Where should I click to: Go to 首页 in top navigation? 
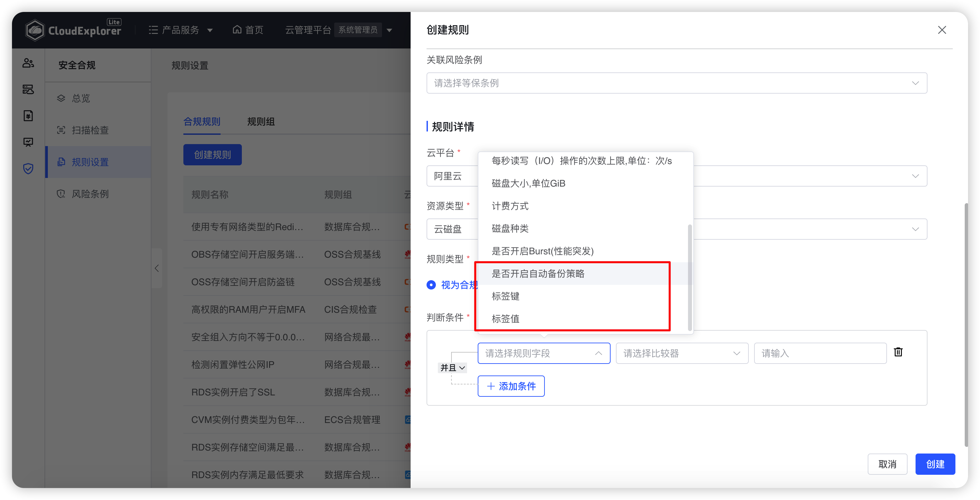tap(248, 30)
